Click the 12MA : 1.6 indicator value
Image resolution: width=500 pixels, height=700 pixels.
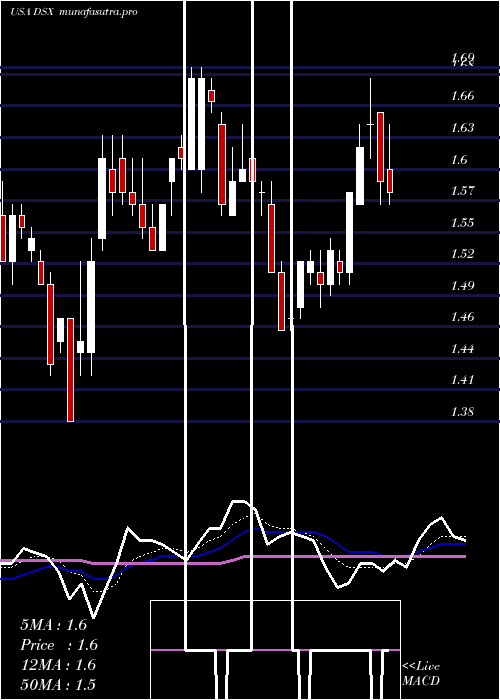click(x=58, y=665)
